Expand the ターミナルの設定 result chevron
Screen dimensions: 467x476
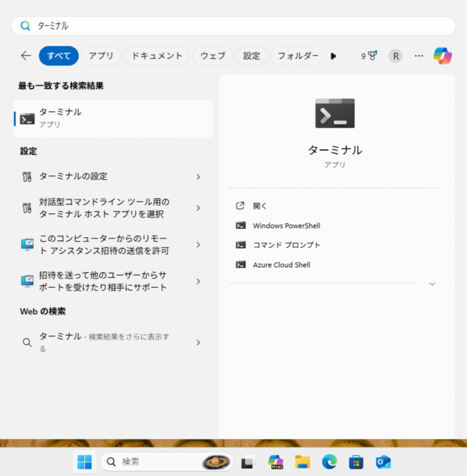coord(198,177)
